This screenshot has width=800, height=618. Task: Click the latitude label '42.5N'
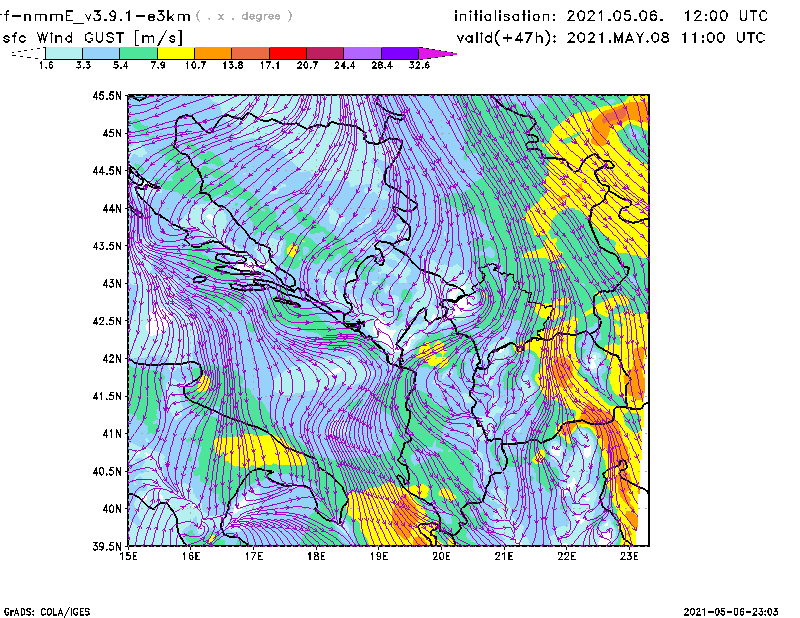107,321
